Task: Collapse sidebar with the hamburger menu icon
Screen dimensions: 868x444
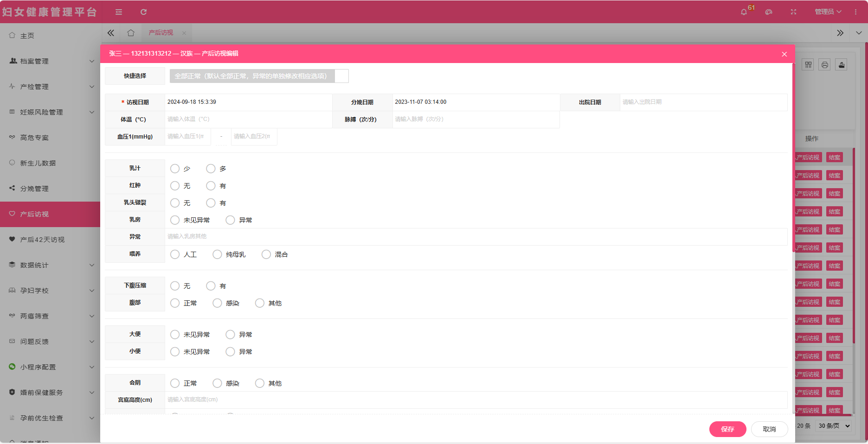Action: [119, 12]
